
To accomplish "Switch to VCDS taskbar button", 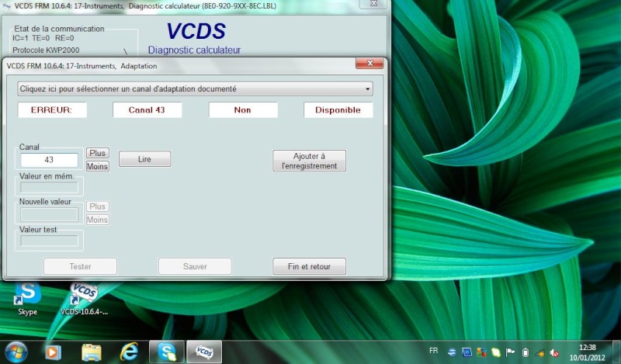I will coord(204,352).
